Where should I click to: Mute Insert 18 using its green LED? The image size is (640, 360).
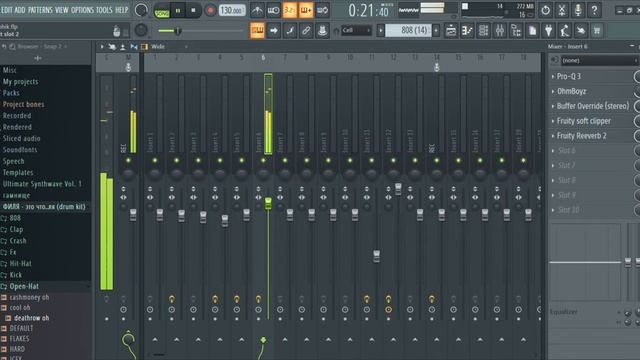coord(523,160)
